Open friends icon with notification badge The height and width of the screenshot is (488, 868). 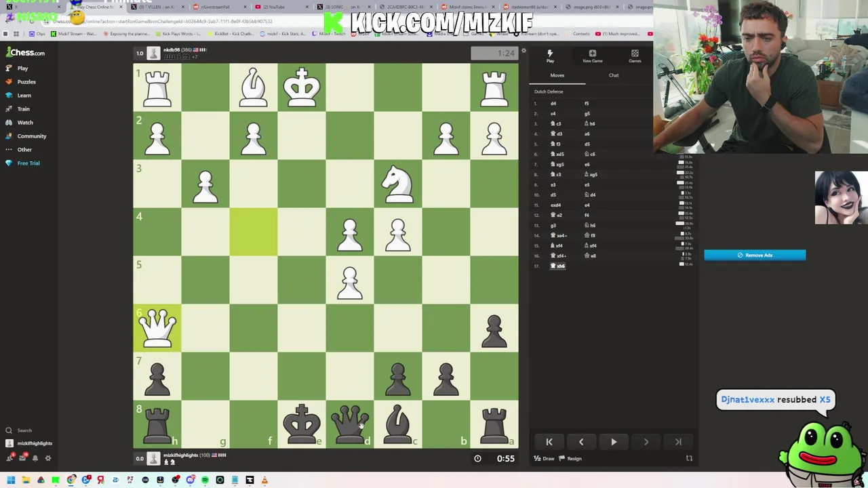[x=10, y=458]
